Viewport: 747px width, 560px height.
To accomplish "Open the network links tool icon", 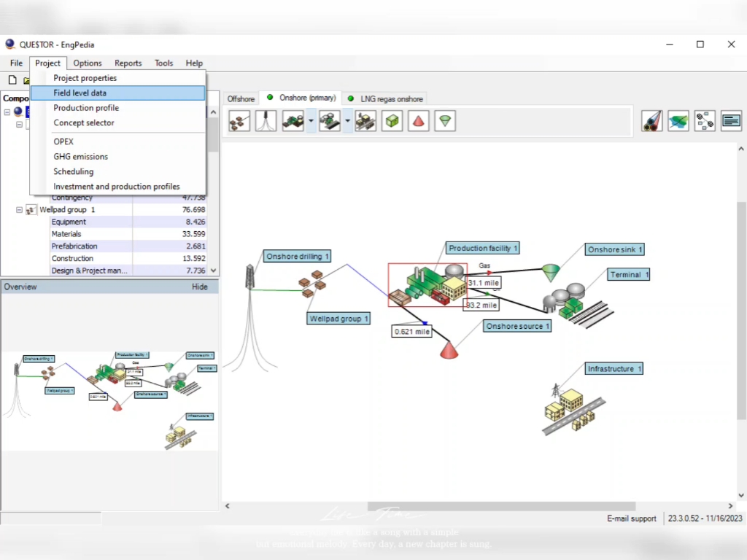I will [705, 121].
